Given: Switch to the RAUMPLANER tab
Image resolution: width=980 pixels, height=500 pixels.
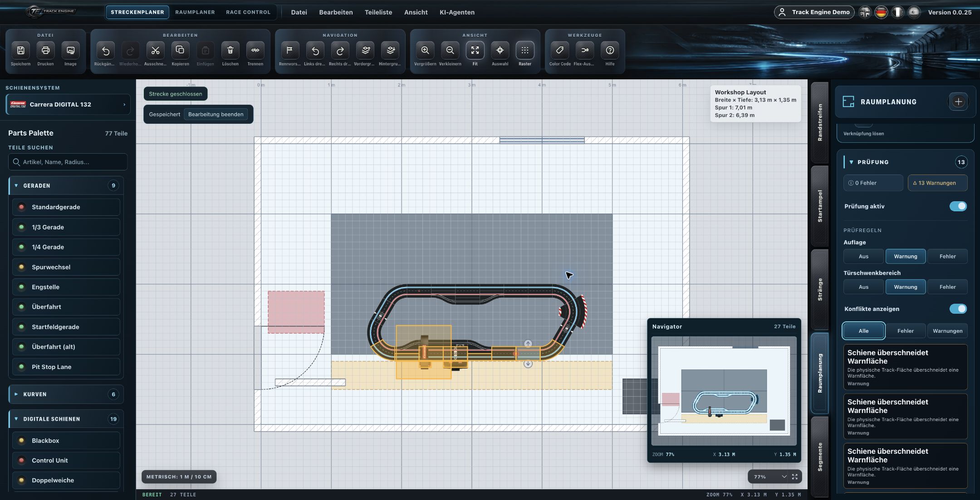Looking at the screenshot, I should click(x=195, y=12).
